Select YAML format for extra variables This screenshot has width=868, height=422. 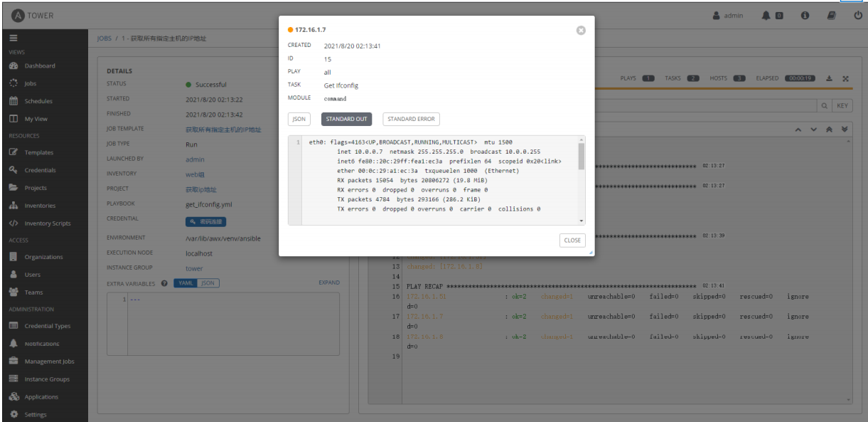pyautogui.click(x=186, y=283)
